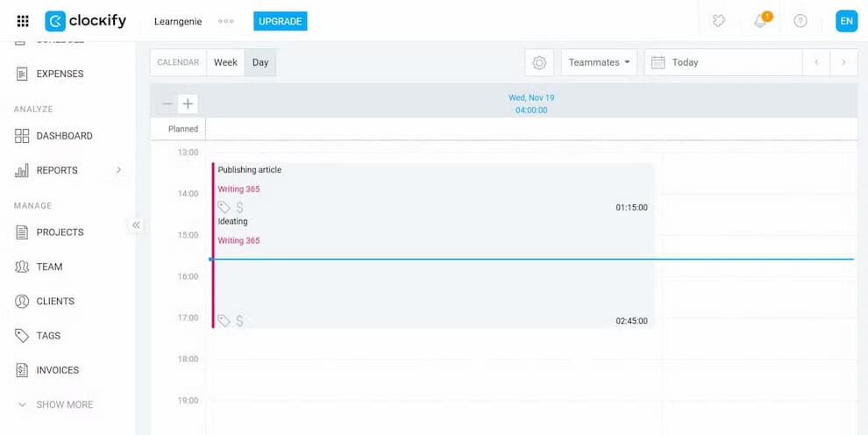
Task: Zoom in calendar with plus button
Action: coord(187,104)
